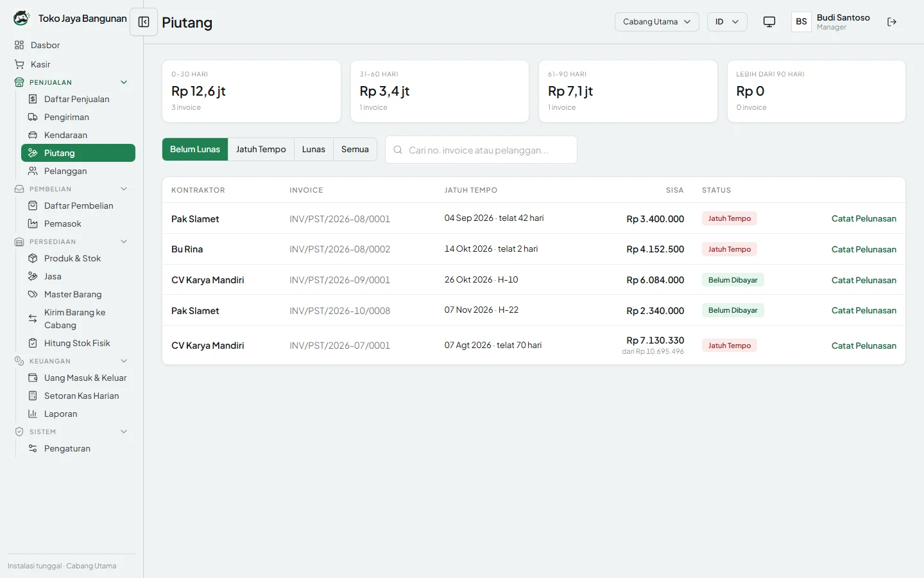Open the ID language dropdown
The width and height of the screenshot is (924, 578).
pos(727,22)
